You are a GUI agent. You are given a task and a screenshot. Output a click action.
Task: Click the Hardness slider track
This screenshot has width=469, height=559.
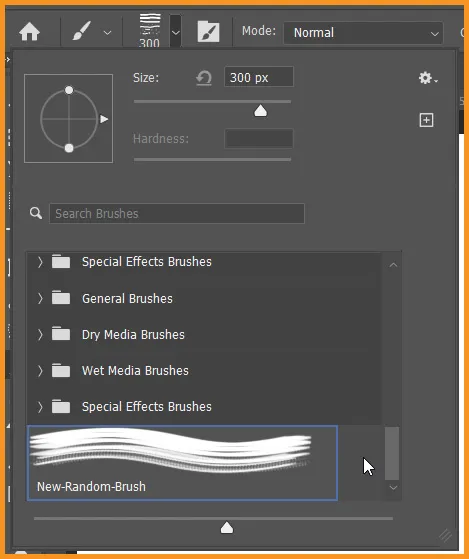tap(212, 159)
